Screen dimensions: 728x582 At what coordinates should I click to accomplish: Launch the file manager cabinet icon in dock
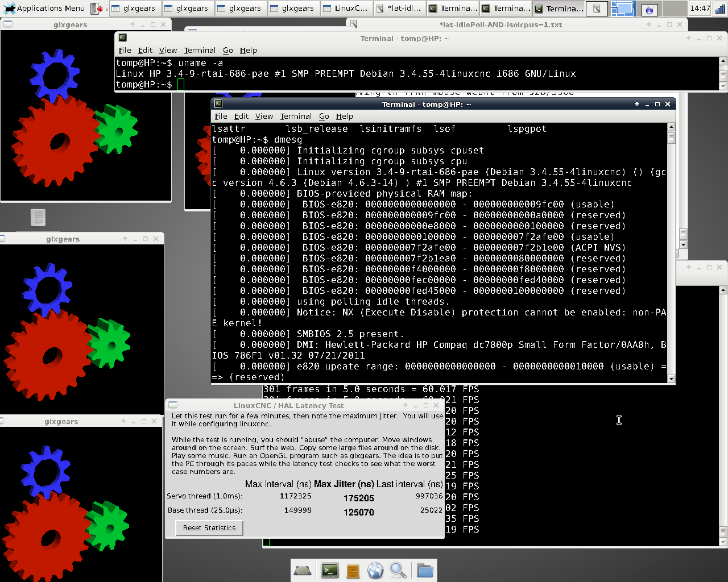[353, 570]
